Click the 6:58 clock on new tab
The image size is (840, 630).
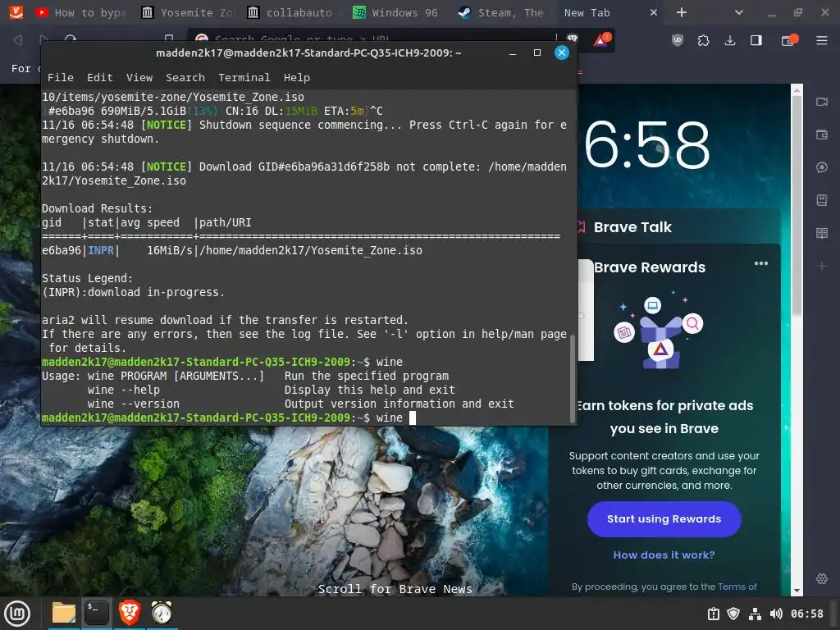tap(647, 144)
